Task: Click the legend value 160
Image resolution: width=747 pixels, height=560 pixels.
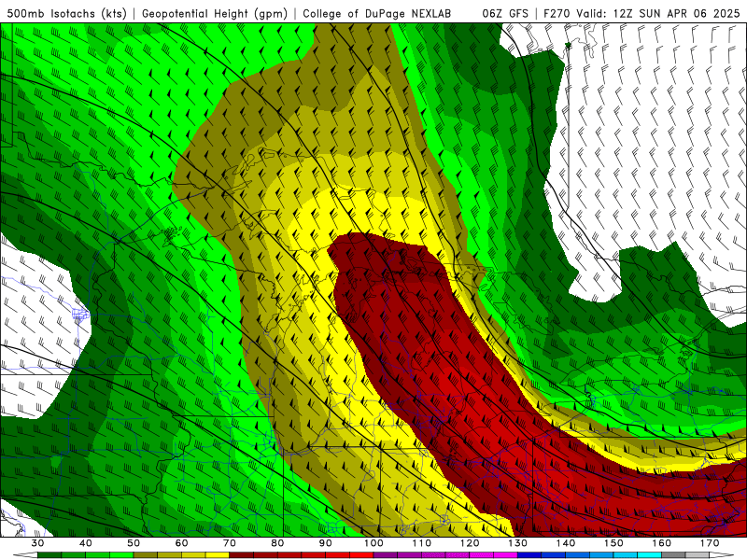Action: tap(662, 543)
